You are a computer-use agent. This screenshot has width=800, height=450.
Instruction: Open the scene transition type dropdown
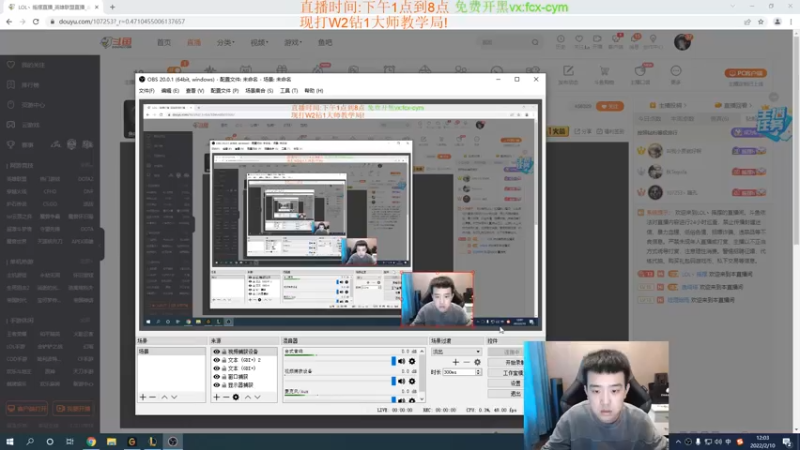(456, 352)
